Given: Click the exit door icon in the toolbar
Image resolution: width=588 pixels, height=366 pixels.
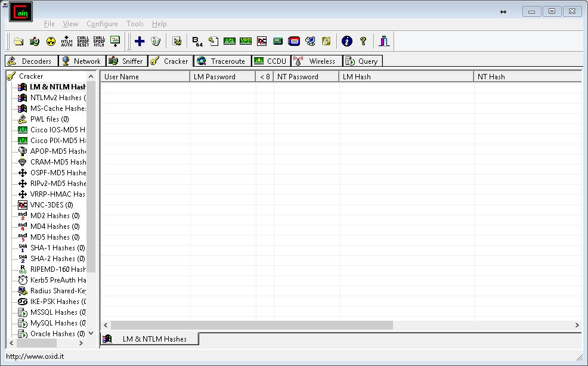Looking at the screenshot, I should (x=383, y=41).
